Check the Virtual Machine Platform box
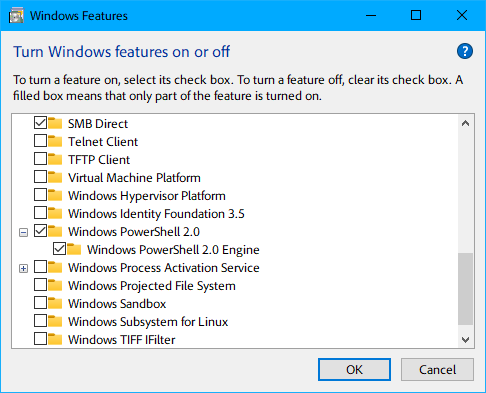 pos(40,177)
